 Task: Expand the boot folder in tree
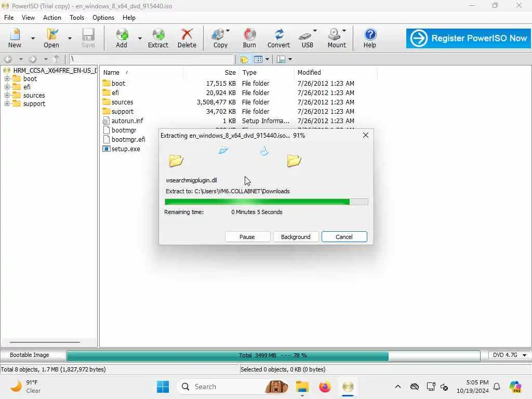pos(7,79)
